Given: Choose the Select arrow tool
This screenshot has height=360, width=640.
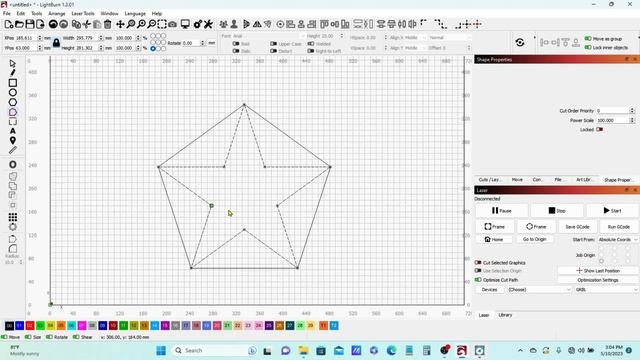Looking at the screenshot, I should [x=13, y=64].
